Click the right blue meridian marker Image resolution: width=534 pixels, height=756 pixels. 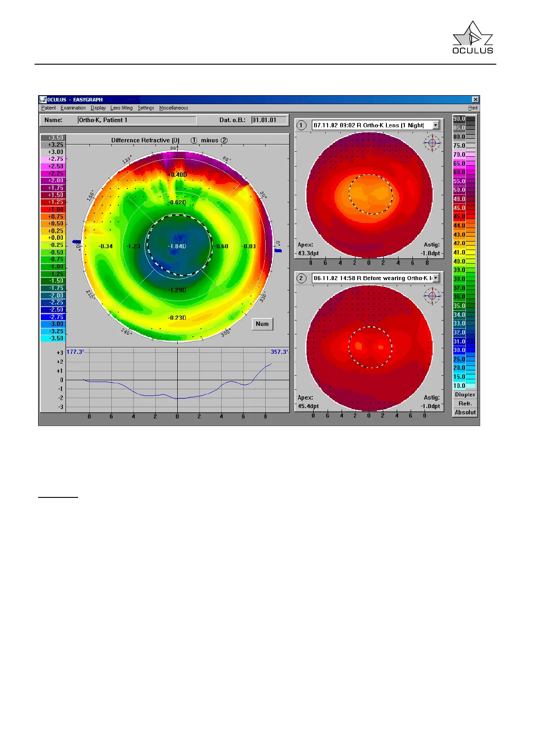pos(278,251)
